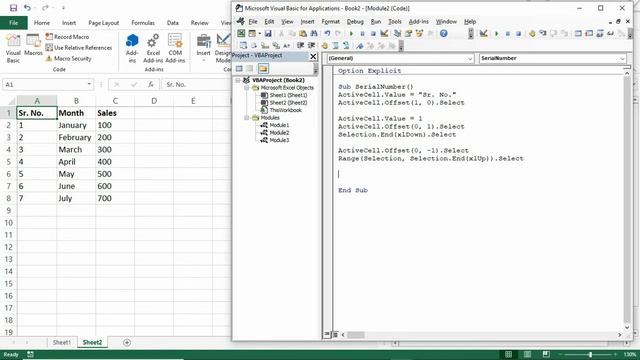The image size is (640, 360).
Task: Select column D header
Action: tap(154, 101)
